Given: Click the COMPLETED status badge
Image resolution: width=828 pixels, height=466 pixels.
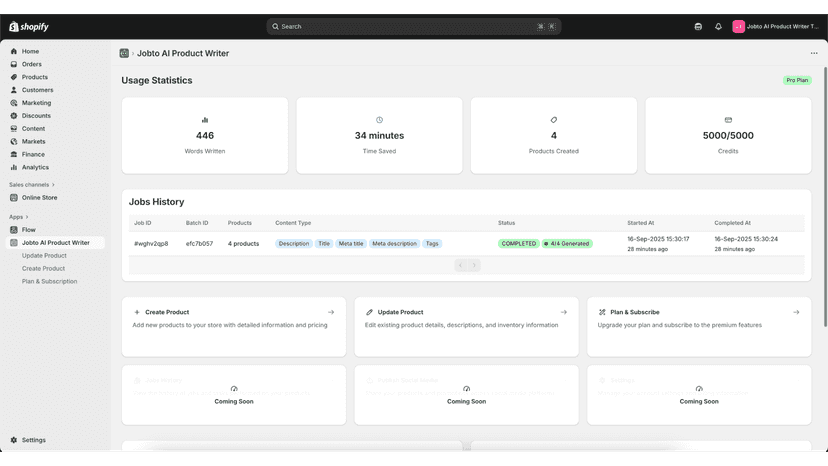Looking at the screenshot, I should [x=519, y=244].
